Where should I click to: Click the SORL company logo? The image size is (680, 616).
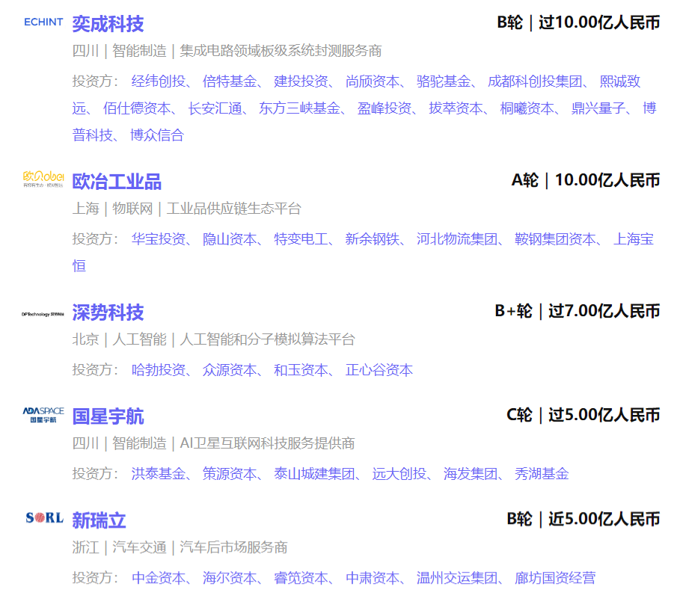click(44, 517)
